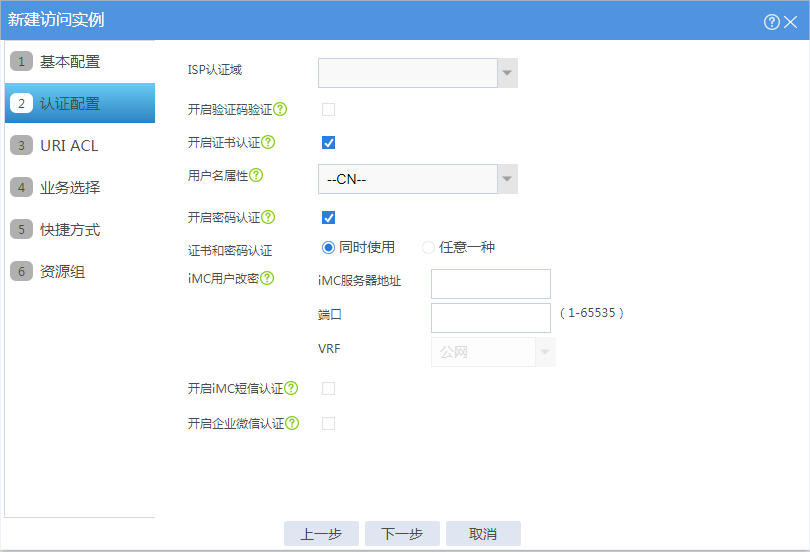Click help icon next to 开启验证码验证
810x552 pixels.
pyautogui.click(x=280, y=109)
